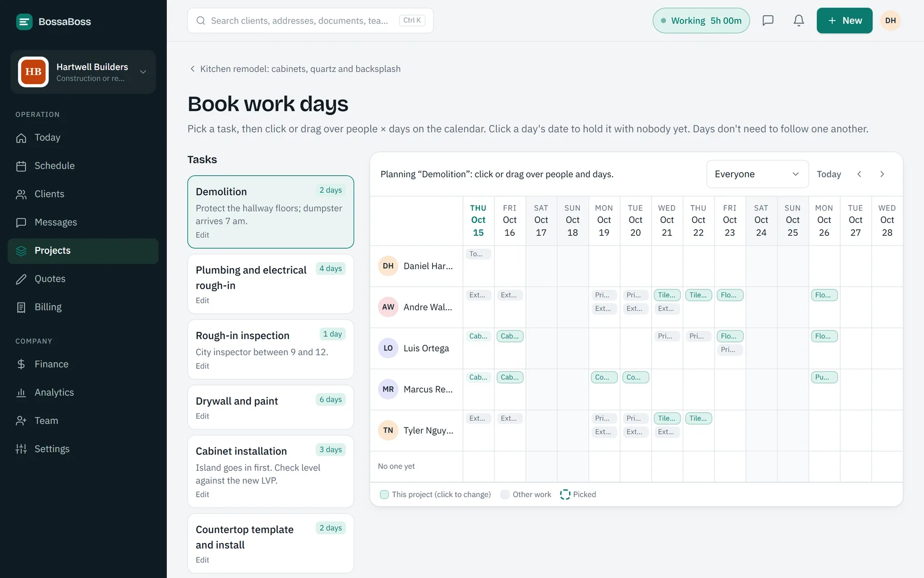The height and width of the screenshot is (578, 924).
Task: Open the DH user avatar menu
Action: [891, 21]
